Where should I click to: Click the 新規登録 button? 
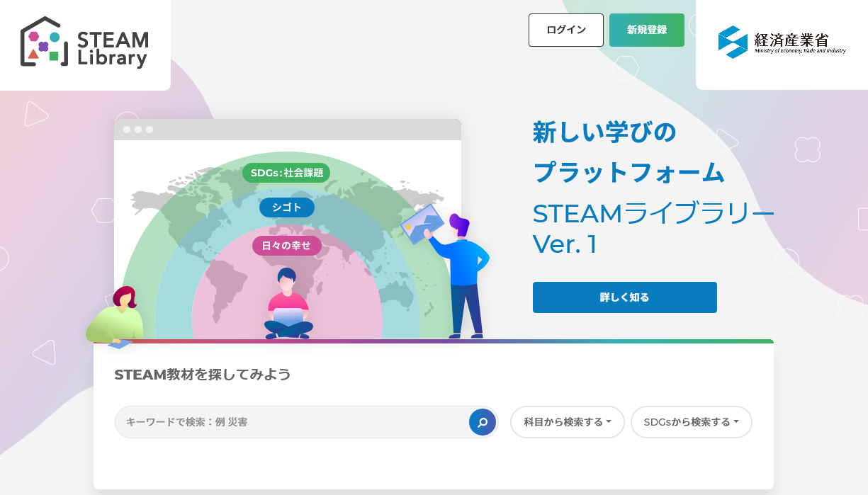click(647, 30)
